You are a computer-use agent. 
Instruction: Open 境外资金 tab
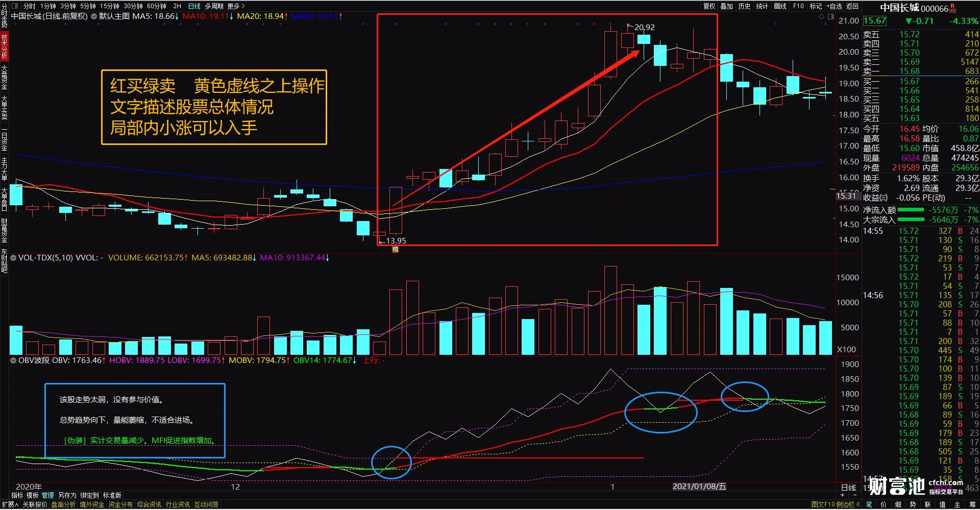[x=92, y=504]
